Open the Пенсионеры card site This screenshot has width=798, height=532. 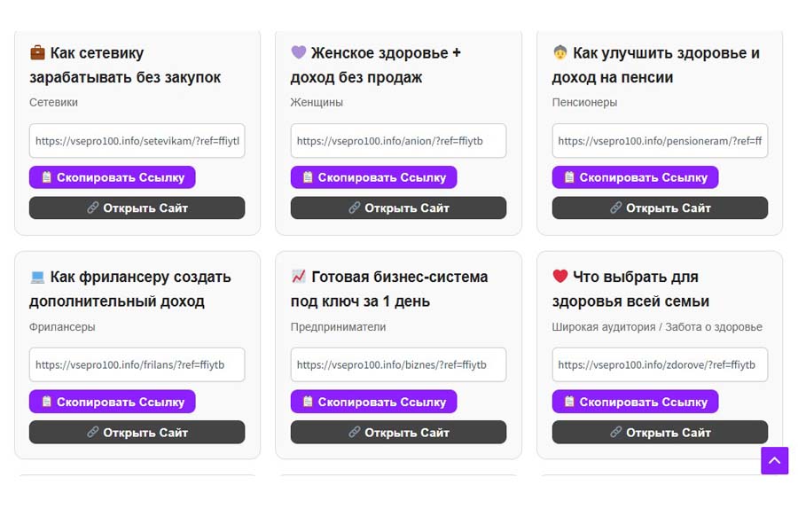(x=660, y=208)
